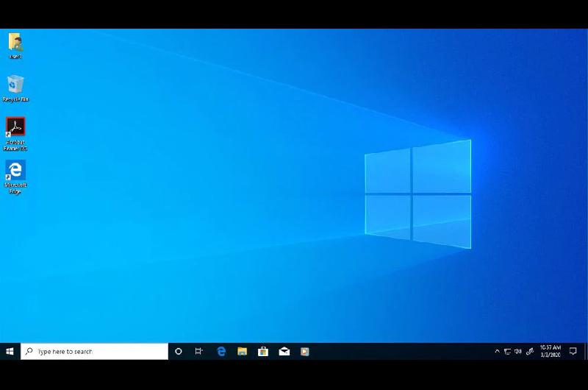Click the Show Desktop strip
Screen dimensions: 588x390
point(586,351)
